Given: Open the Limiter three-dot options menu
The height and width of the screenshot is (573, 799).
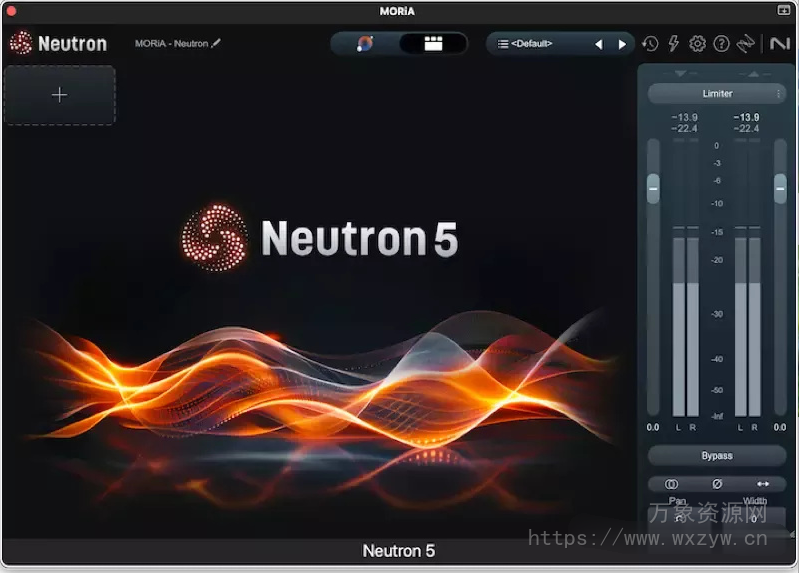Looking at the screenshot, I should 779,94.
